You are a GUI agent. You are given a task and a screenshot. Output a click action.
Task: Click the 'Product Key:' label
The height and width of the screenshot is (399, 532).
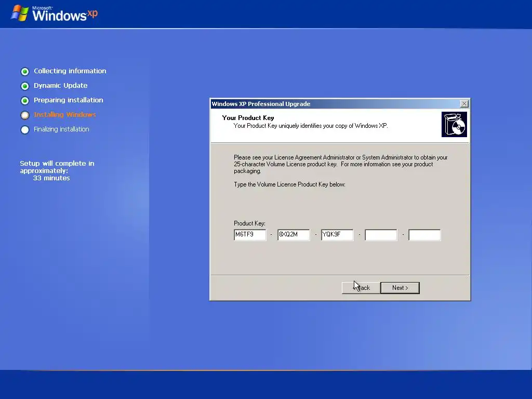point(249,223)
